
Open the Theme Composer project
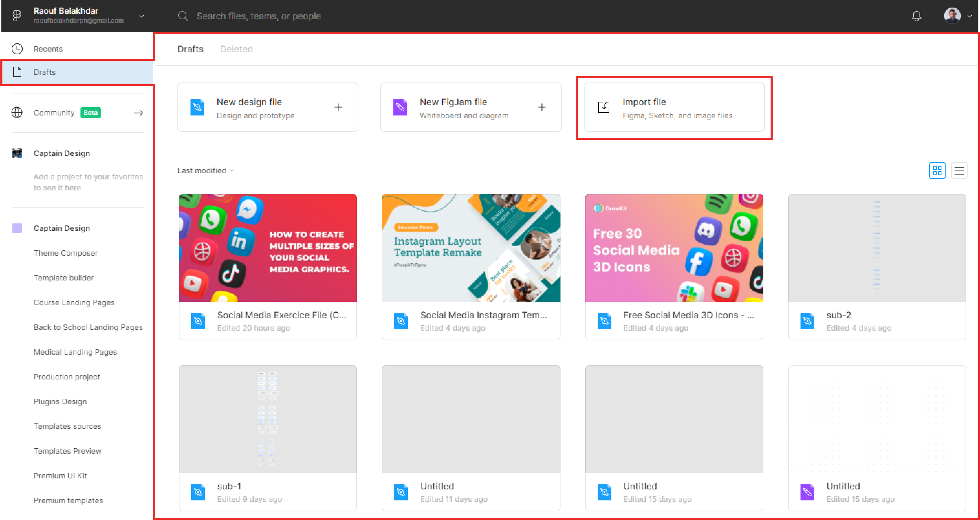[x=65, y=253]
